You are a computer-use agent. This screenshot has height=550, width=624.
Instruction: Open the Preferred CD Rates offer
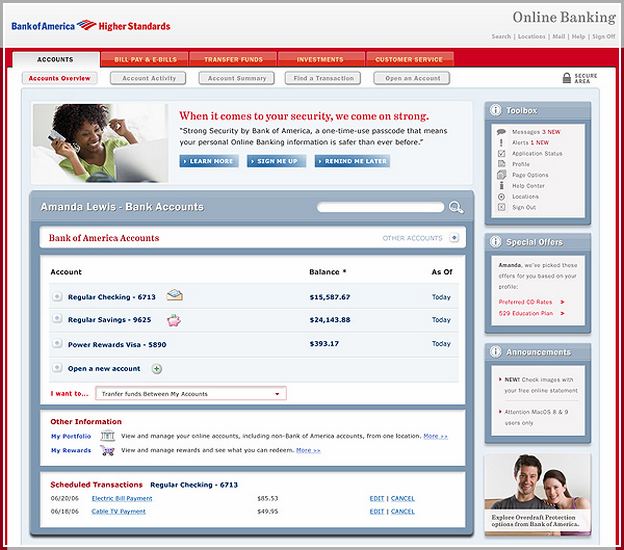point(525,302)
